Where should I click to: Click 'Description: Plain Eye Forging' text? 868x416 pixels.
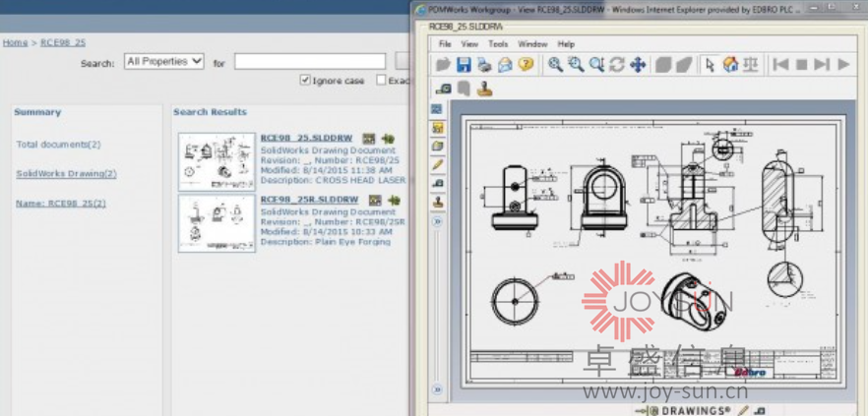[x=326, y=242]
